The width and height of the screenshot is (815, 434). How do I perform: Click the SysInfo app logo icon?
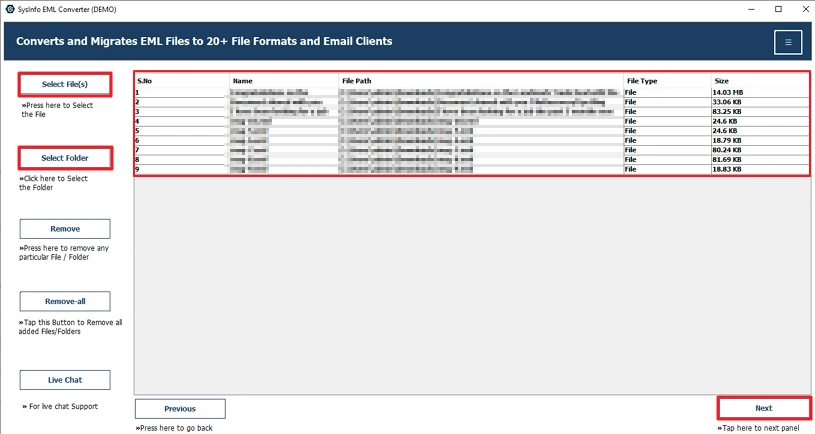pos(9,9)
